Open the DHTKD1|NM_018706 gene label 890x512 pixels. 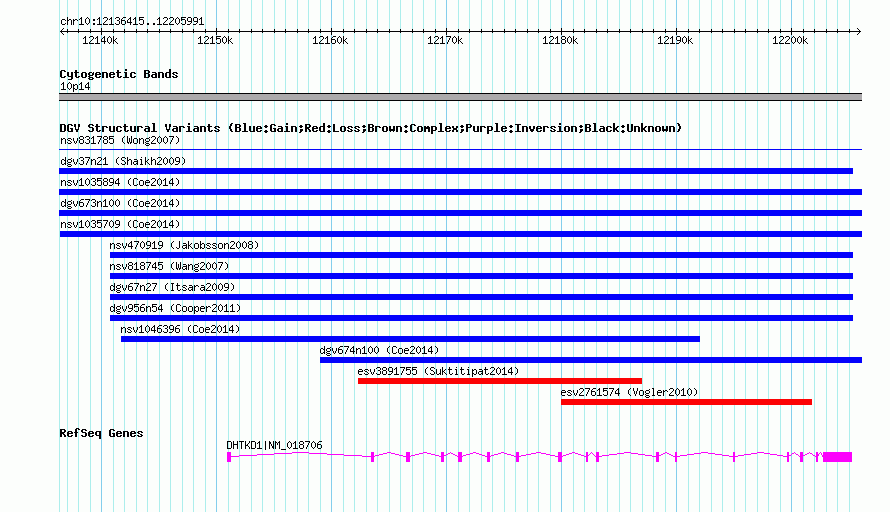pos(274,445)
